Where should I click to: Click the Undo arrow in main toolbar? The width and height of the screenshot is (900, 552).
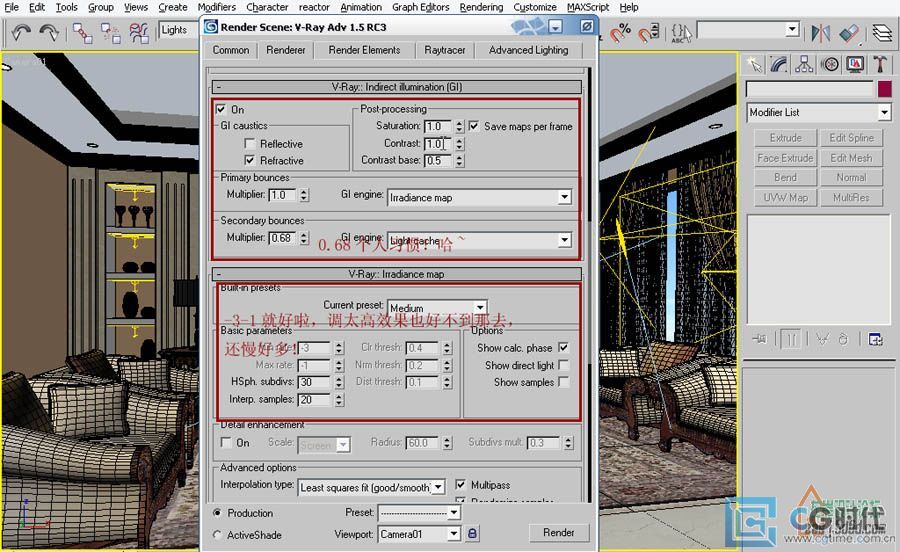click(x=21, y=32)
